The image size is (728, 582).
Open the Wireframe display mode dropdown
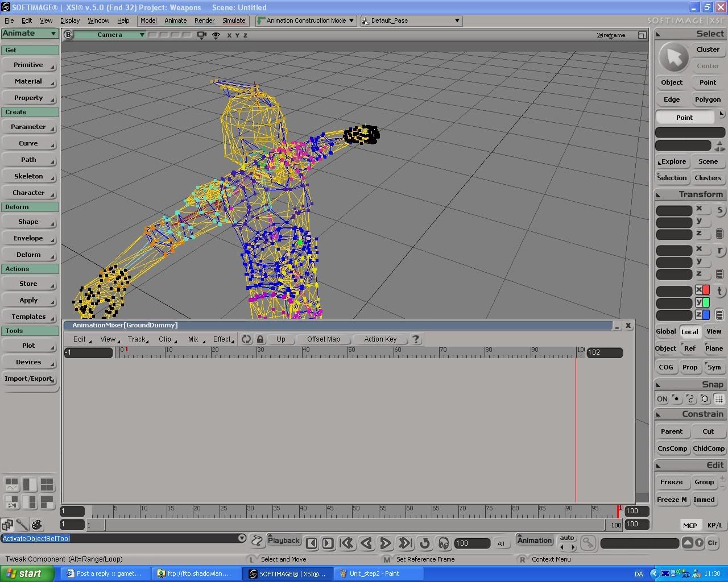[x=611, y=35]
